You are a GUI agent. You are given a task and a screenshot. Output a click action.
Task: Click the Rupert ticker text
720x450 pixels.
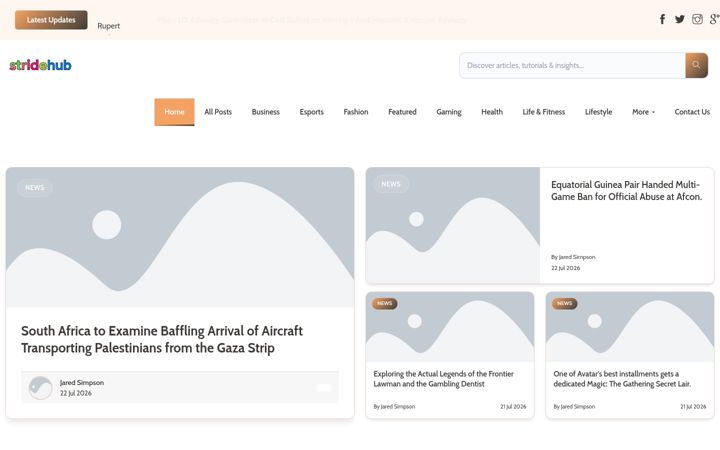[108, 26]
